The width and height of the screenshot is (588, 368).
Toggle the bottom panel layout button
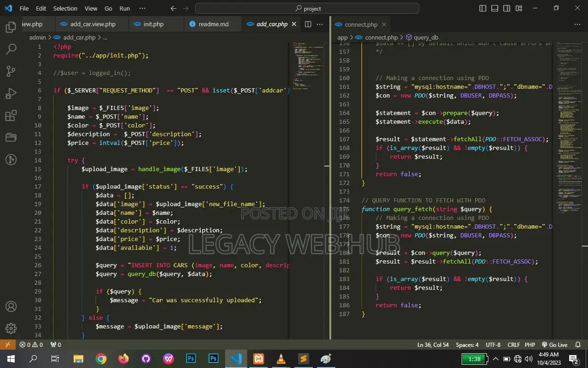495,8
